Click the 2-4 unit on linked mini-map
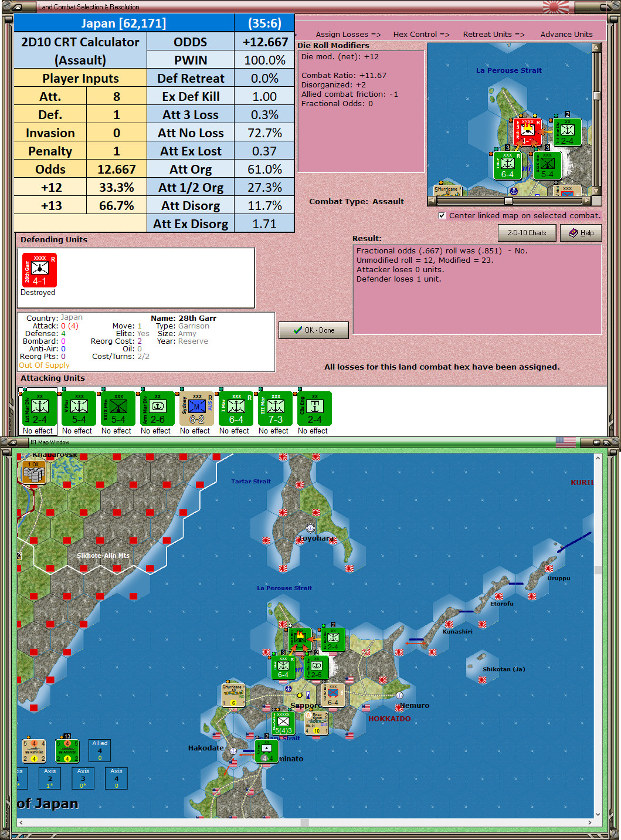 click(x=568, y=133)
